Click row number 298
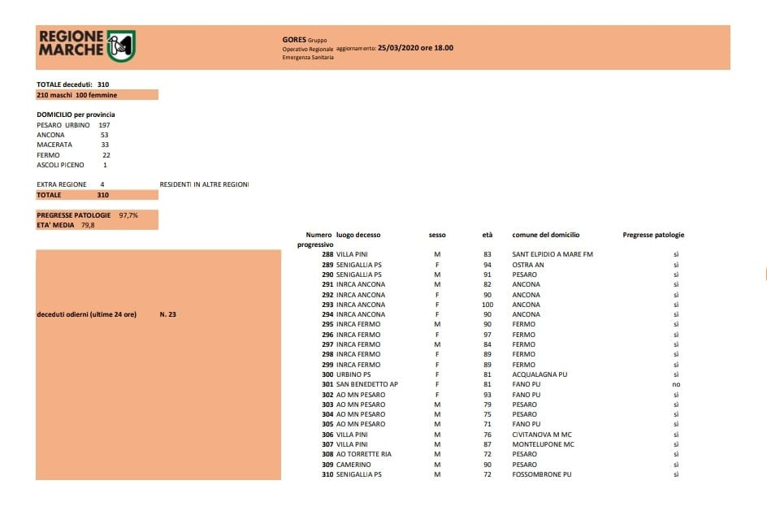The height and width of the screenshot is (532, 767). coord(327,354)
